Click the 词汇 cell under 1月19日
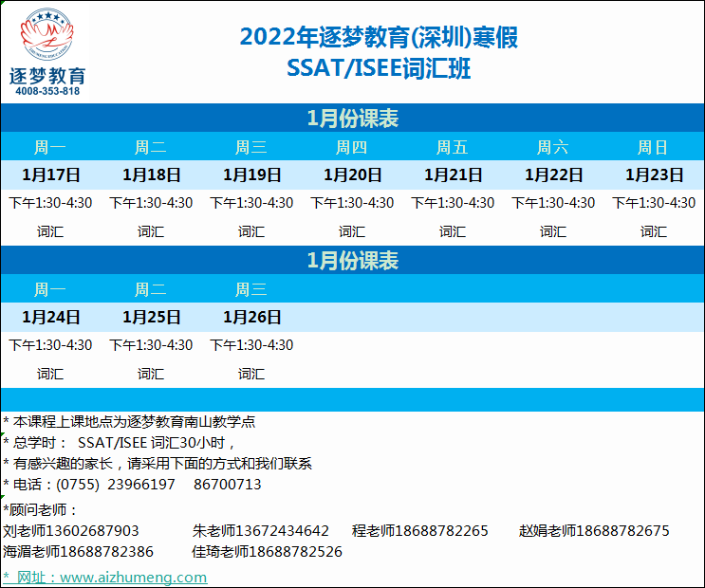The image size is (705, 588). coord(251,231)
